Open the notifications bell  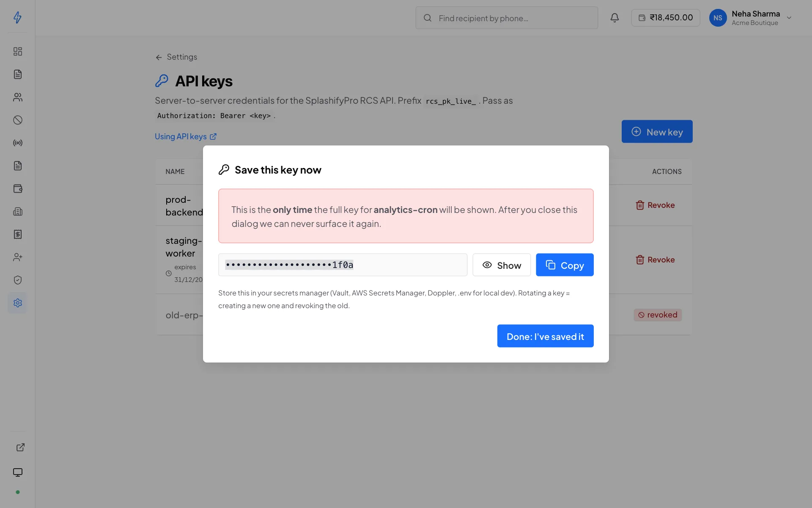tap(614, 18)
